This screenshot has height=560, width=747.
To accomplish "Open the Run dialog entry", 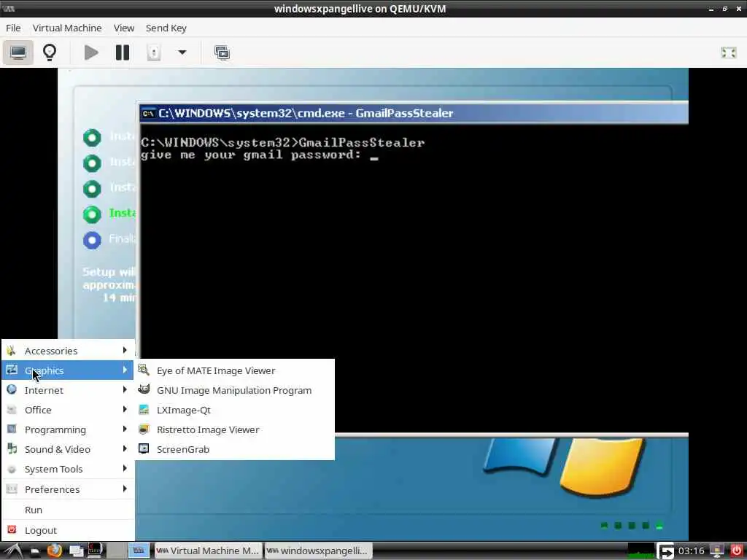I will pos(68,510).
